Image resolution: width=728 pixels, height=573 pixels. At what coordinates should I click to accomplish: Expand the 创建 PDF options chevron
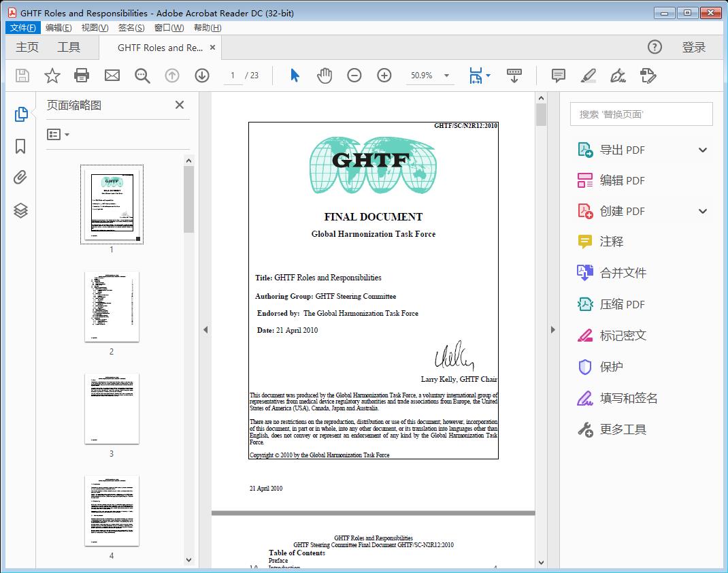pos(702,211)
